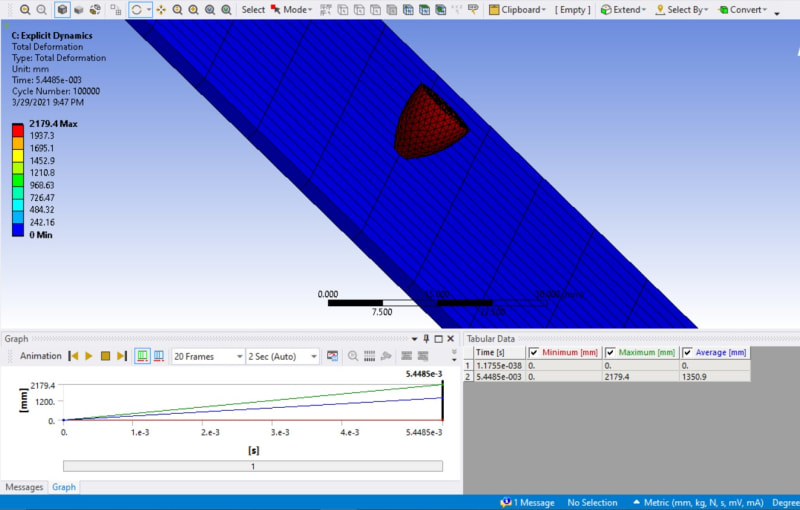Activate the rotate view tool
Image resolution: width=800 pixels, height=510 pixels.
point(136,9)
